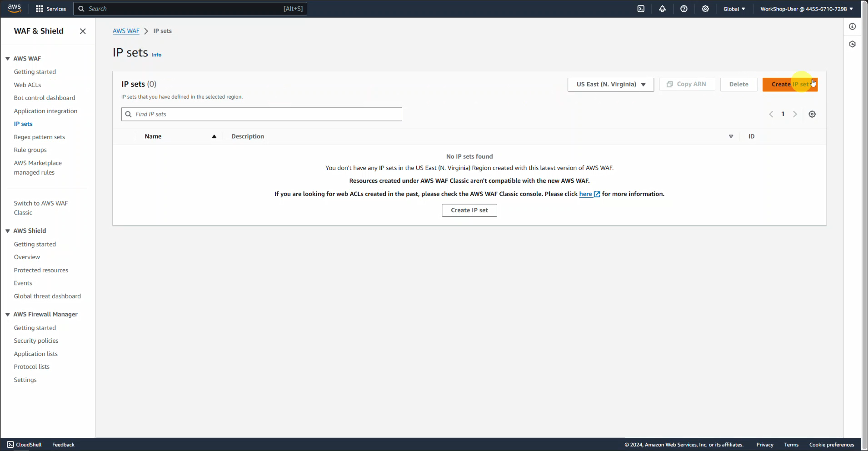
Task: Open the Services grid menu
Action: (x=51, y=9)
